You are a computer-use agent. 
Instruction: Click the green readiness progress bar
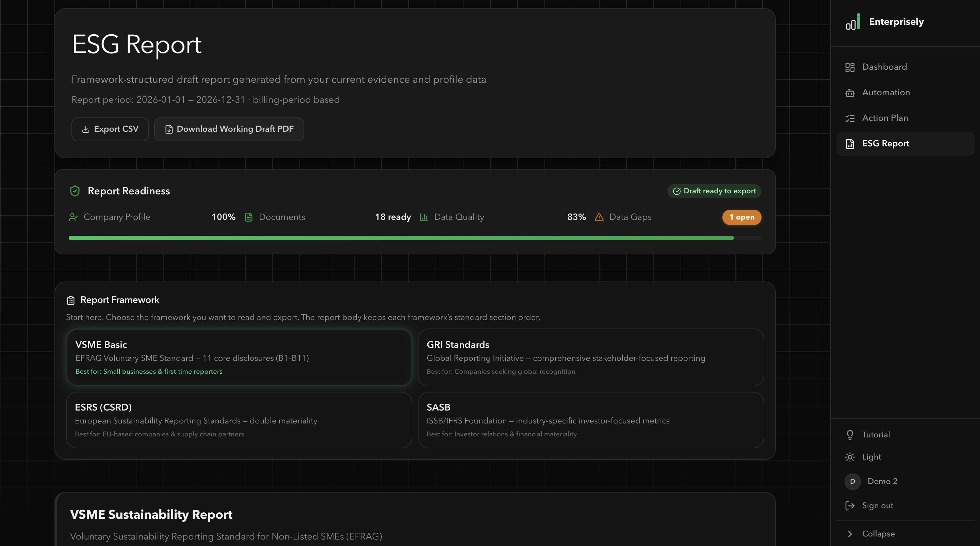[x=401, y=238]
